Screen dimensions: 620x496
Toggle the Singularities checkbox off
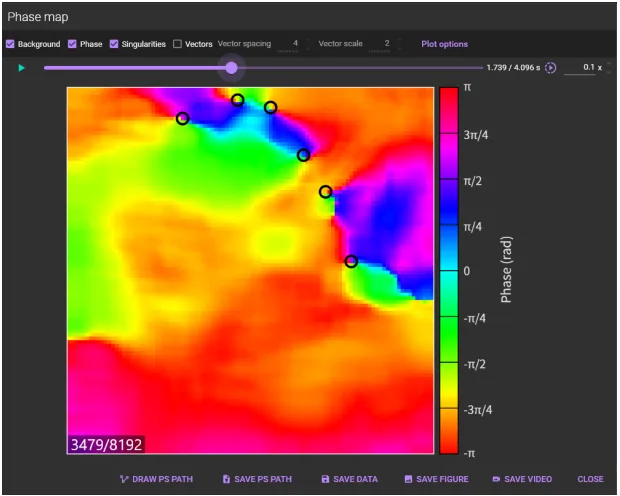tap(114, 44)
